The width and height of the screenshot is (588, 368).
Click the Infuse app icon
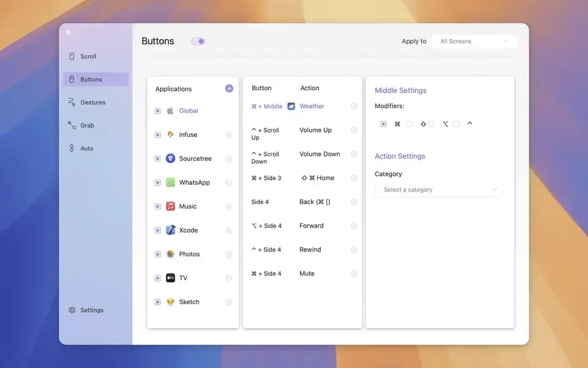pos(170,134)
